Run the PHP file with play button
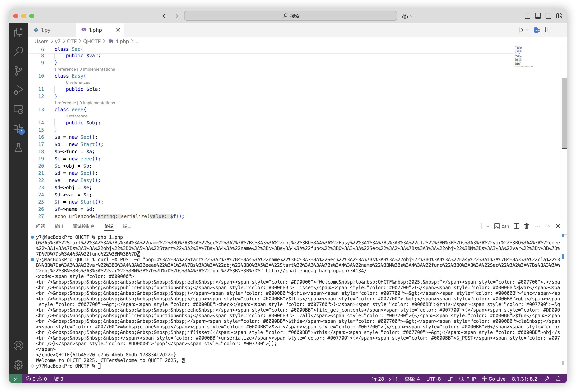This screenshot has height=392, width=576. 521,30
